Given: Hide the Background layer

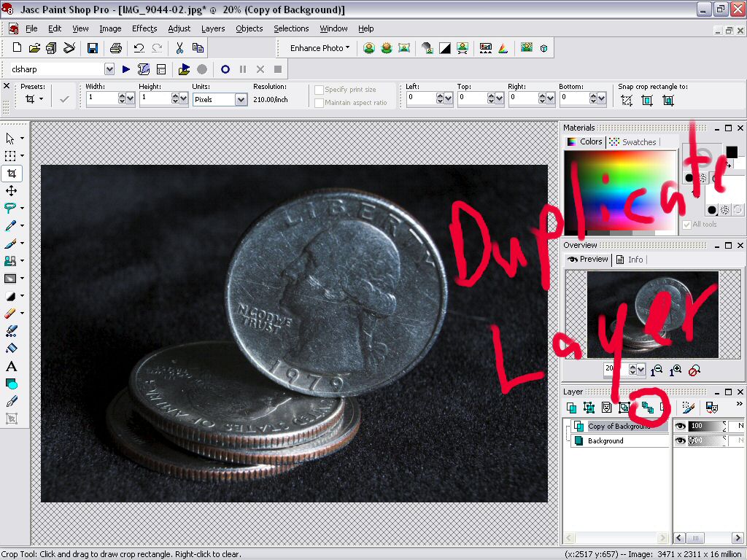Looking at the screenshot, I should coord(681,440).
